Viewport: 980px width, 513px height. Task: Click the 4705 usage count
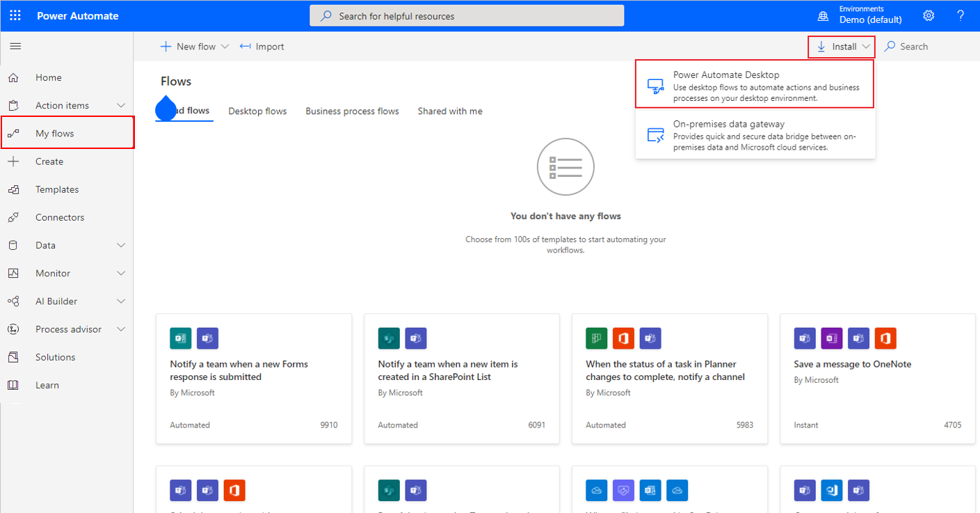click(x=953, y=425)
